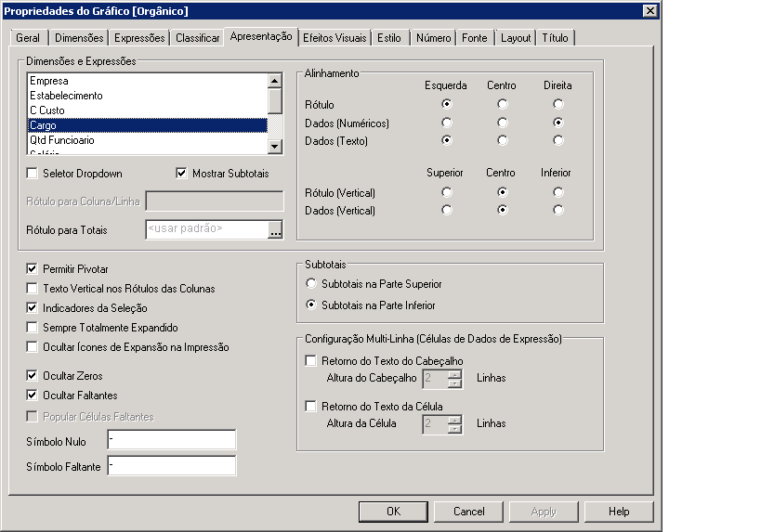Set Rótulo (Vertical) to Inferior

[558, 192]
